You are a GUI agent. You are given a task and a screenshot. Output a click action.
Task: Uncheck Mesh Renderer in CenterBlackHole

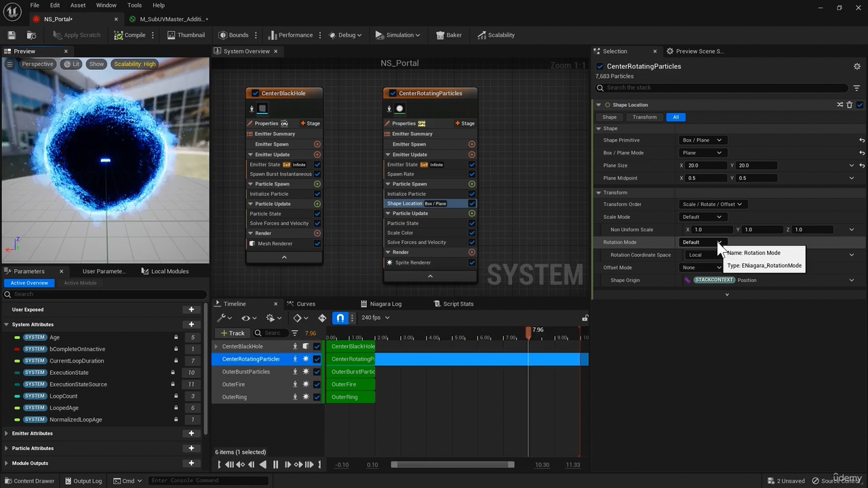[317, 243]
